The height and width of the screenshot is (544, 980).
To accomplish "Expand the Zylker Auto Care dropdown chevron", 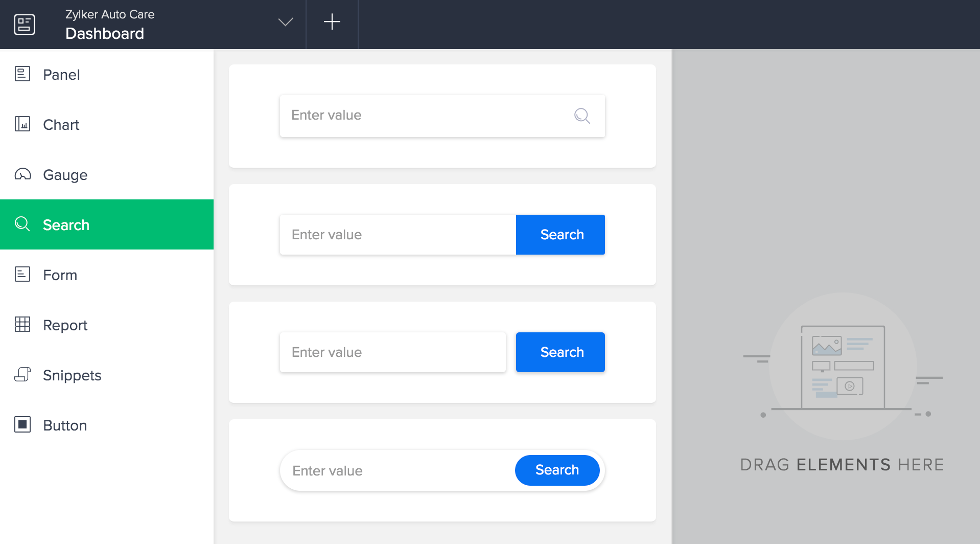I will (x=285, y=22).
